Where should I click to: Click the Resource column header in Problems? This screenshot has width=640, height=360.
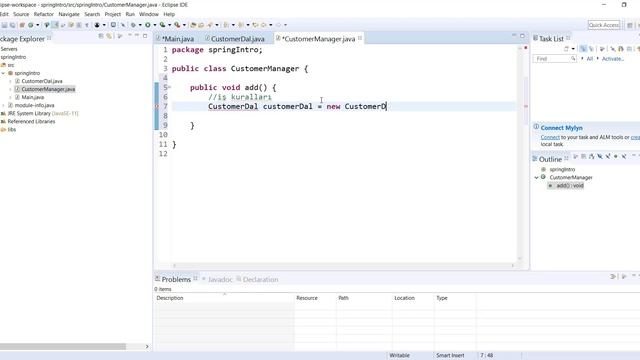315,298
